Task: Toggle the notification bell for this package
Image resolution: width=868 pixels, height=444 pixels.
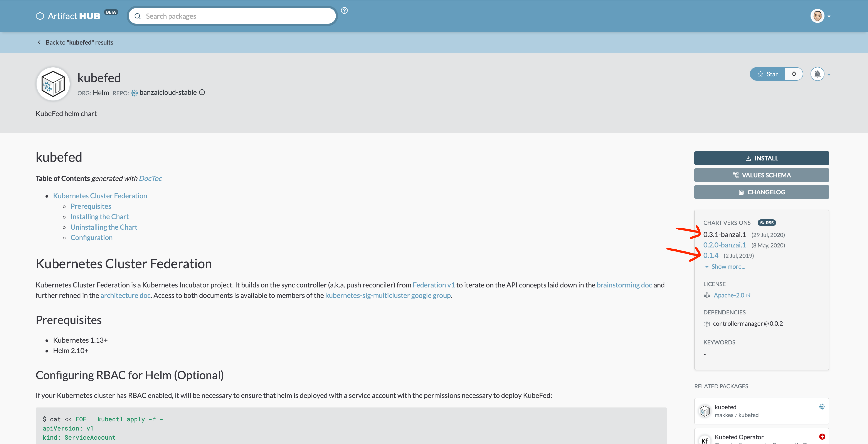Action: point(817,74)
